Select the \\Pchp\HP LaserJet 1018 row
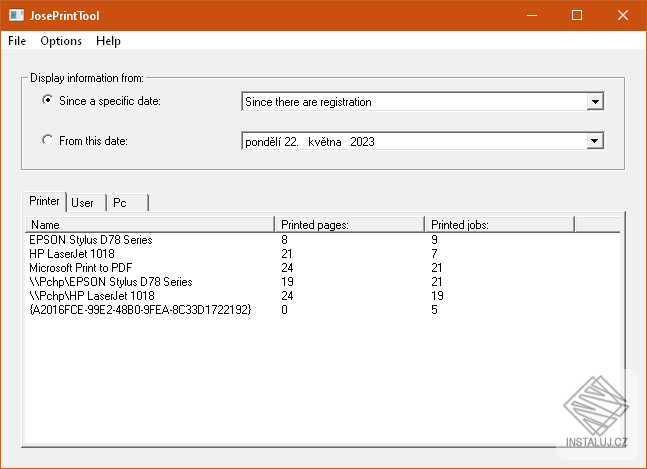Image resolution: width=647 pixels, height=469 pixels. point(92,296)
